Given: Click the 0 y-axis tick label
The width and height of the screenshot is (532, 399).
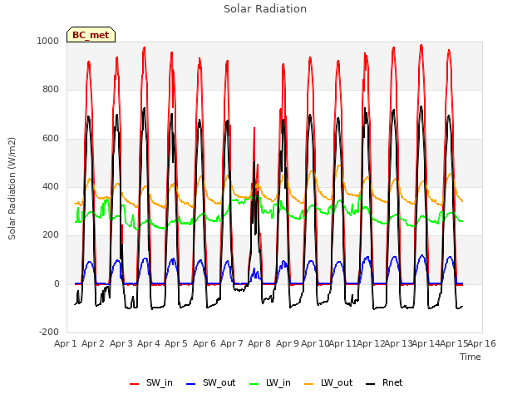Looking at the screenshot, I should (57, 284).
